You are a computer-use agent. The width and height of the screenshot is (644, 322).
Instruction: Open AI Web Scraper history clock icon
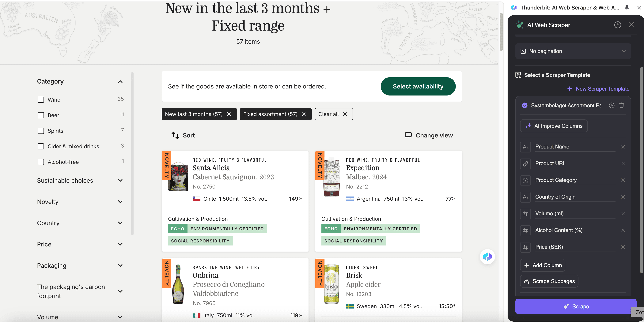pos(618,25)
